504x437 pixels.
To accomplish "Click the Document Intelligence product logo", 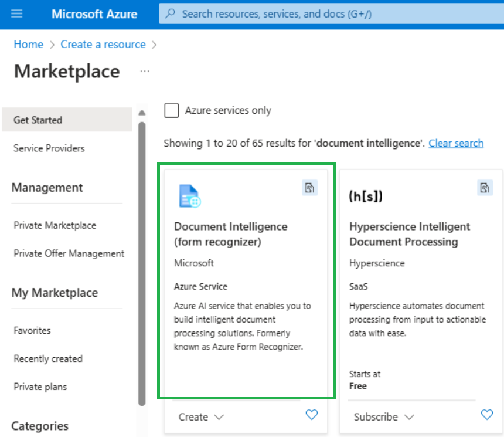I will [190, 196].
